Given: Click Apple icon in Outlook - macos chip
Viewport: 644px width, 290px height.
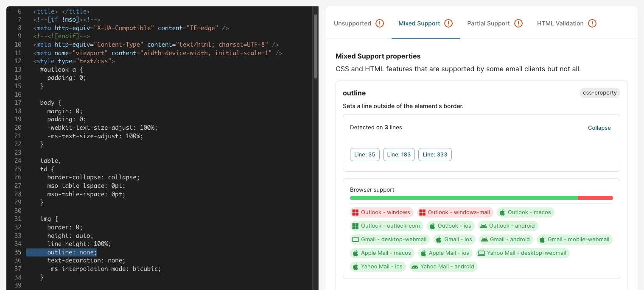Looking at the screenshot, I should [502, 212].
